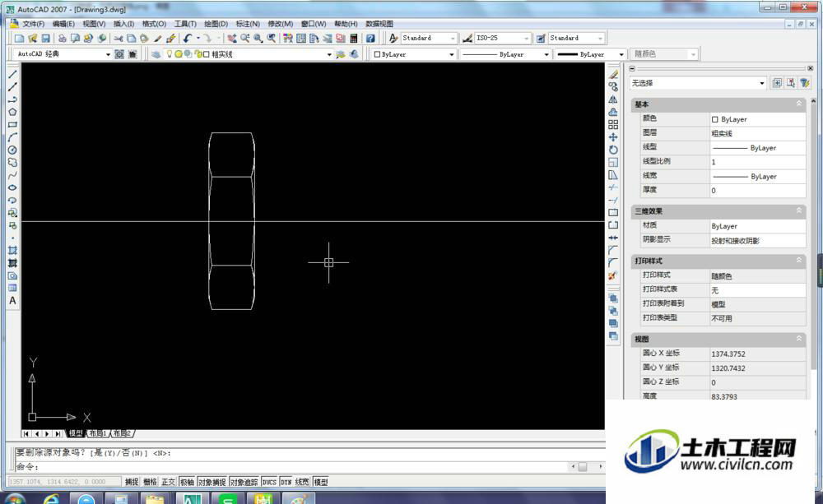Click the 线型比例 value field
Screen dimensions: 823x504
[x=757, y=162]
